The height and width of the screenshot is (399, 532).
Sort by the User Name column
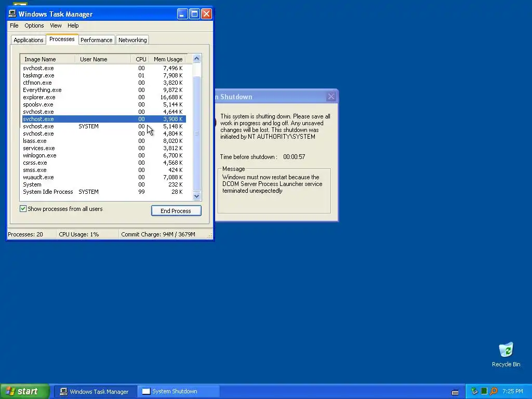(103, 59)
